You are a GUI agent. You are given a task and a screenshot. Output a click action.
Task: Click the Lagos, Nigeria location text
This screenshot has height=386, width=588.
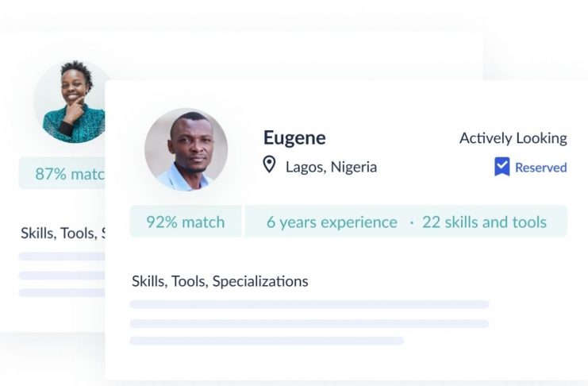(x=331, y=167)
